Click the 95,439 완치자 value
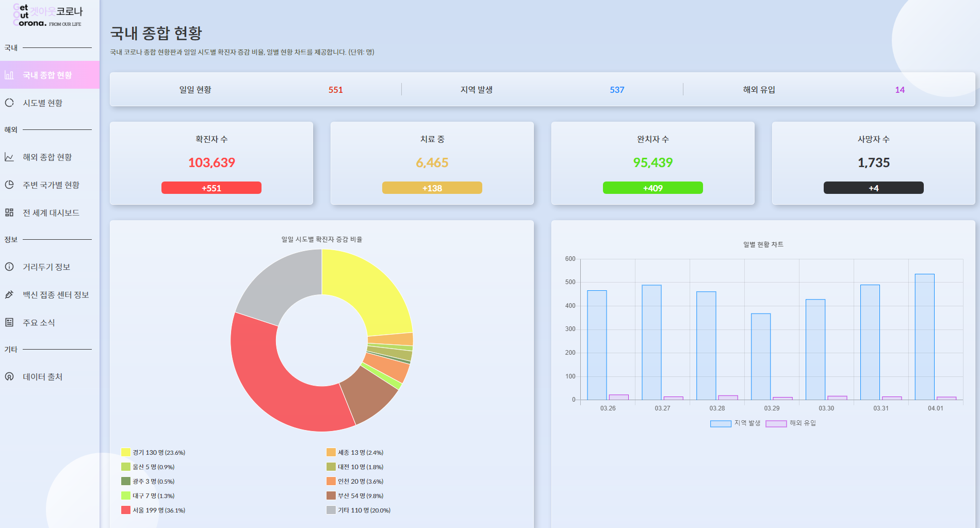This screenshot has height=528, width=980. pos(653,162)
